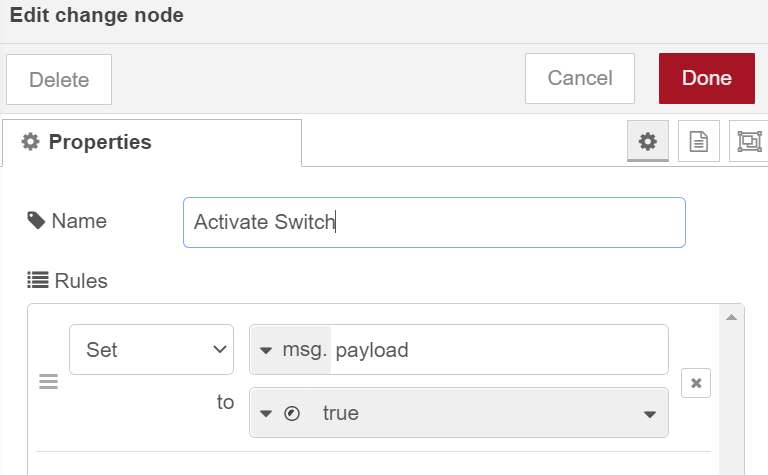Image resolution: width=768 pixels, height=475 pixels.
Task: Open the node appearance settings icon
Action: [749, 141]
